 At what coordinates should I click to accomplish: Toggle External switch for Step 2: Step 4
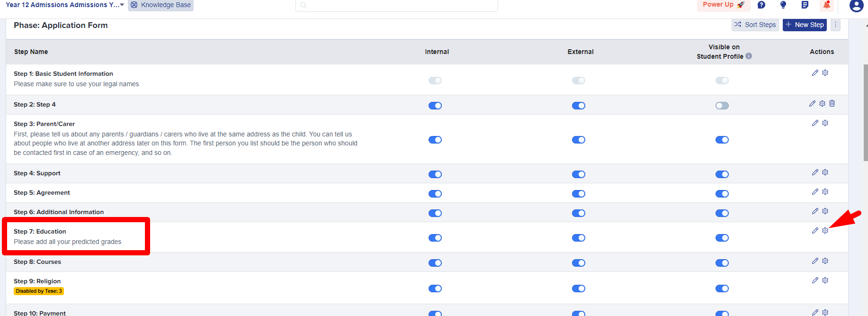pyautogui.click(x=579, y=106)
